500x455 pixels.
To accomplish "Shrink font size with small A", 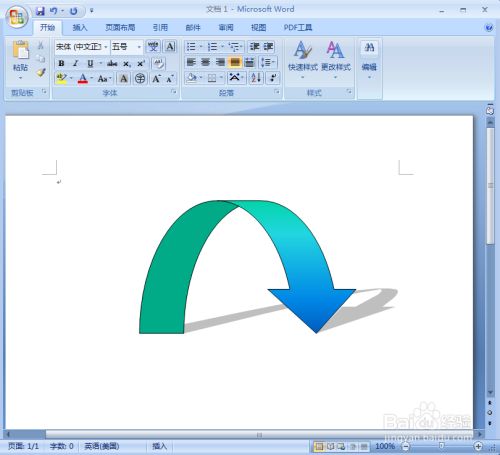I will (170, 79).
